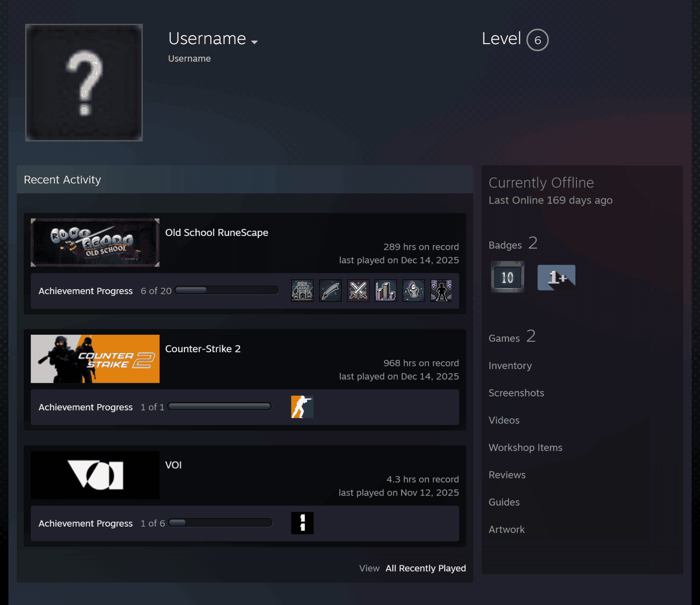Click 'Currently Offline' status text
The height and width of the screenshot is (605, 700).
(541, 183)
